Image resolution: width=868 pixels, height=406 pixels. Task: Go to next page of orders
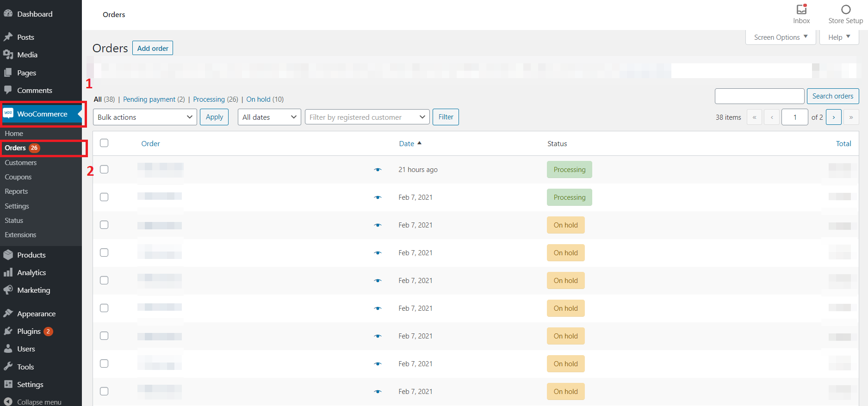(x=834, y=117)
